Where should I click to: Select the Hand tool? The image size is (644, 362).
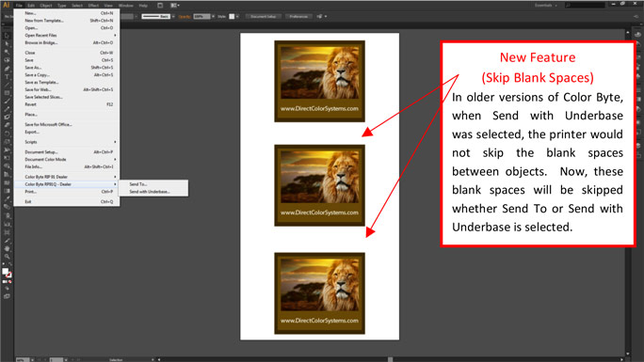7,248
